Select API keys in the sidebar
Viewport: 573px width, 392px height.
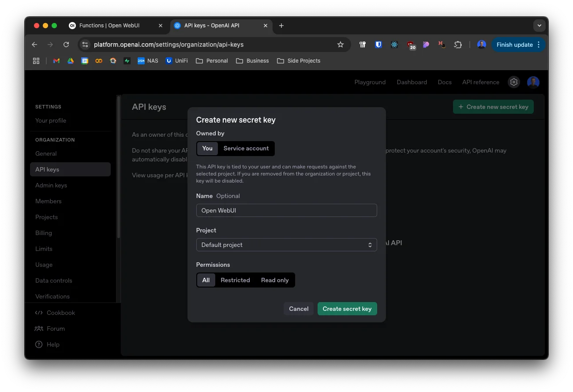click(x=70, y=169)
